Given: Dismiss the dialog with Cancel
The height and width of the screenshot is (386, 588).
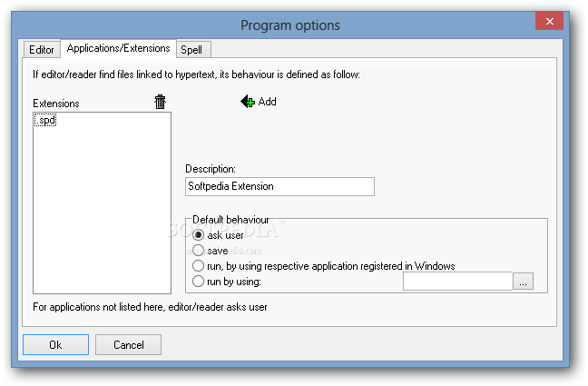Looking at the screenshot, I should tap(128, 345).
